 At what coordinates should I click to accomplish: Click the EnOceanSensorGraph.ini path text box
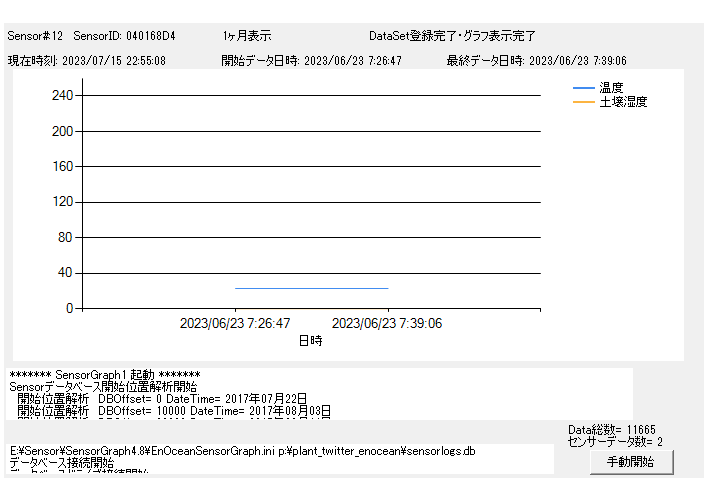[280, 458]
